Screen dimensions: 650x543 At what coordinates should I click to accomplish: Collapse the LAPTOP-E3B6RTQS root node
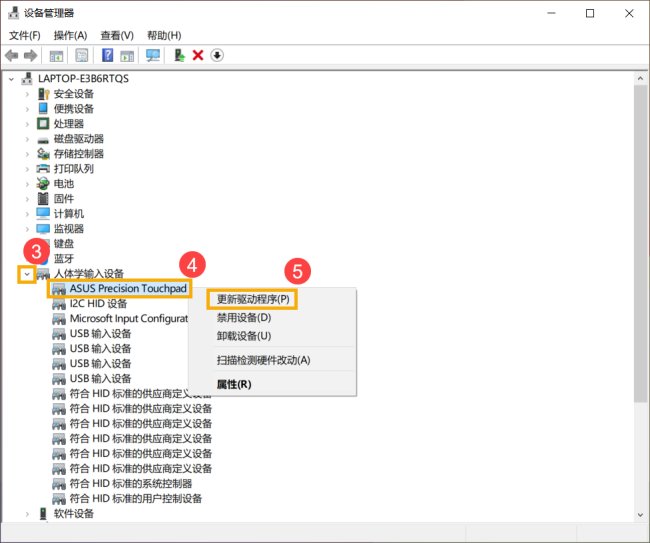pyautogui.click(x=12, y=79)
